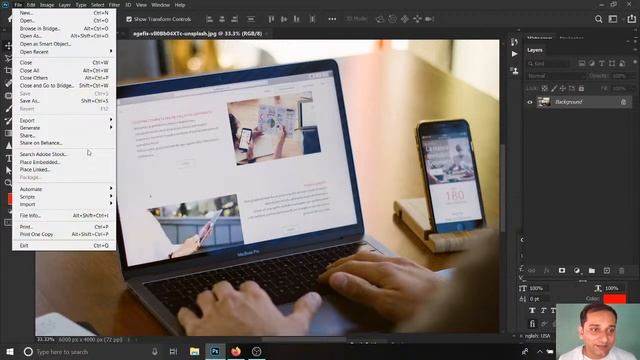Click Create new layer icon
The image size is (640, 360).
click(x=607, y=270)
